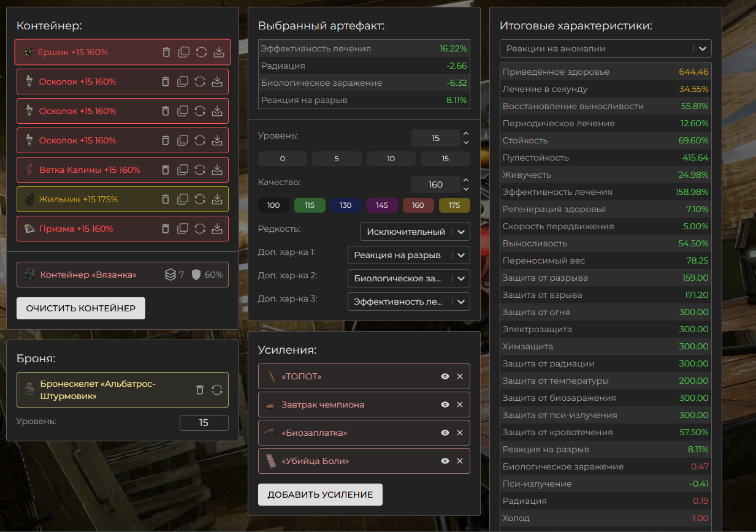This screenshot has height=532, width=756.
Task: Toggle eye icon for «Биозаплатка» boost
Action: [445, 433]
